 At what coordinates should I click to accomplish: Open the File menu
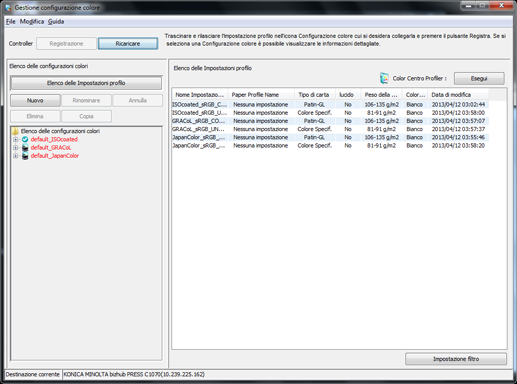11,21
